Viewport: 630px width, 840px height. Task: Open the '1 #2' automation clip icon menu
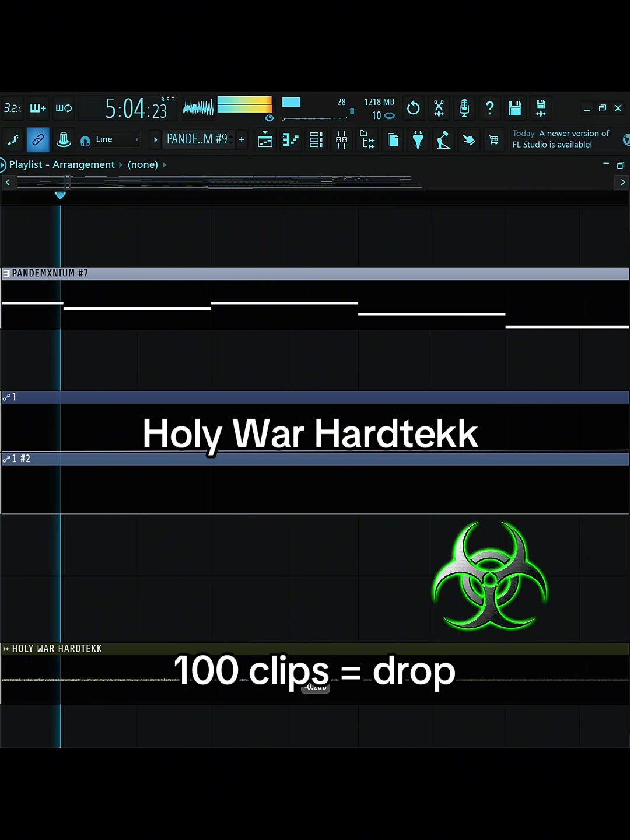pos(6,459)
